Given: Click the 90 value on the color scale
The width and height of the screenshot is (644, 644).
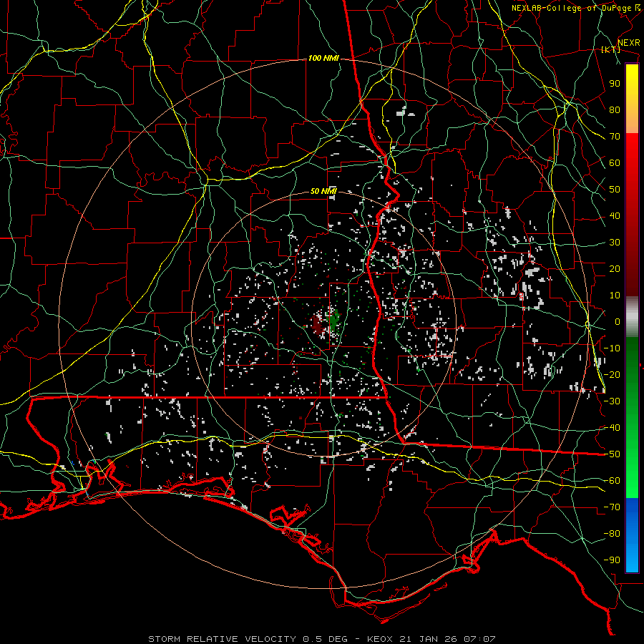Looking at the screenshot, I should tap(615, 84).
